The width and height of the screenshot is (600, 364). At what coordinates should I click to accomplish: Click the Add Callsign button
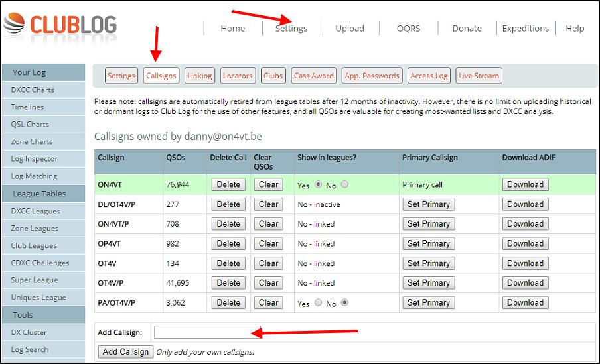125,352
